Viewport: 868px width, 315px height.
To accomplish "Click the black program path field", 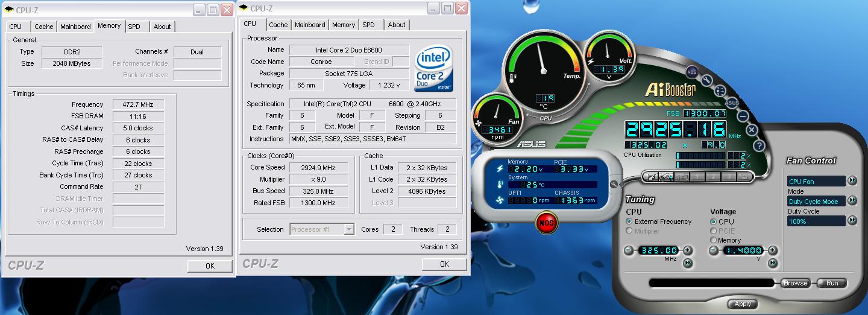I will (x=711, y=283).
